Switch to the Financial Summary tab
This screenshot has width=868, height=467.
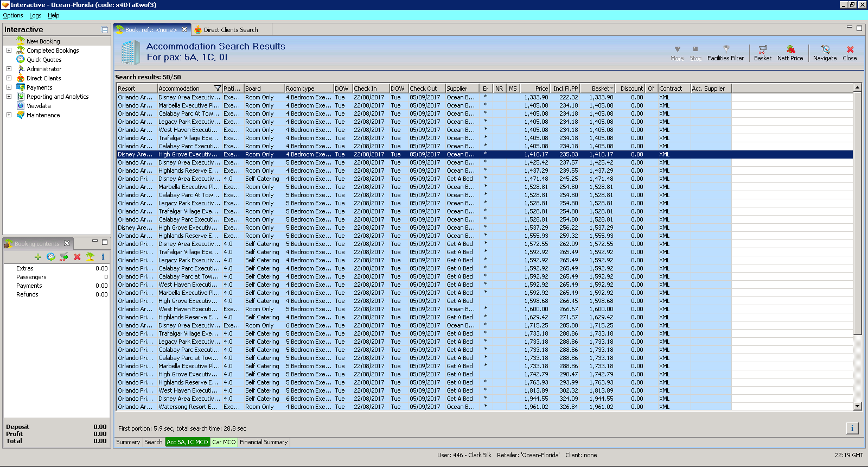pos(264,442)
